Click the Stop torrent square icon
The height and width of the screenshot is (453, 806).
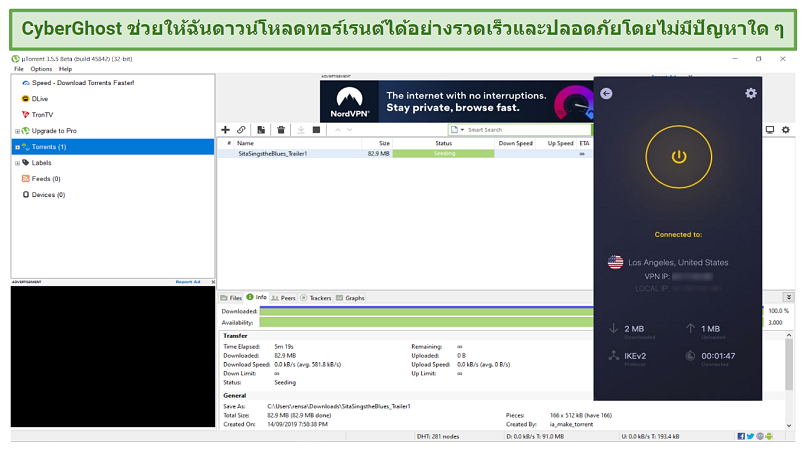click(317, 130)
